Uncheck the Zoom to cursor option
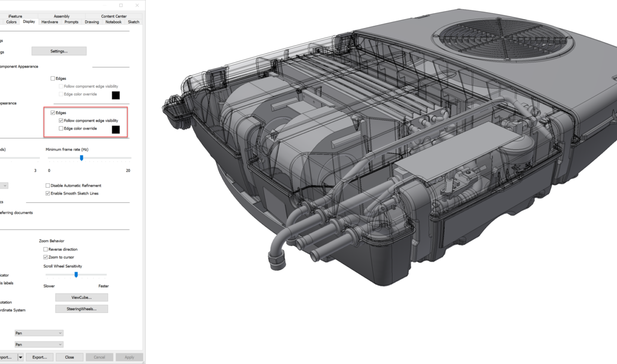 [x=45, y=257]
